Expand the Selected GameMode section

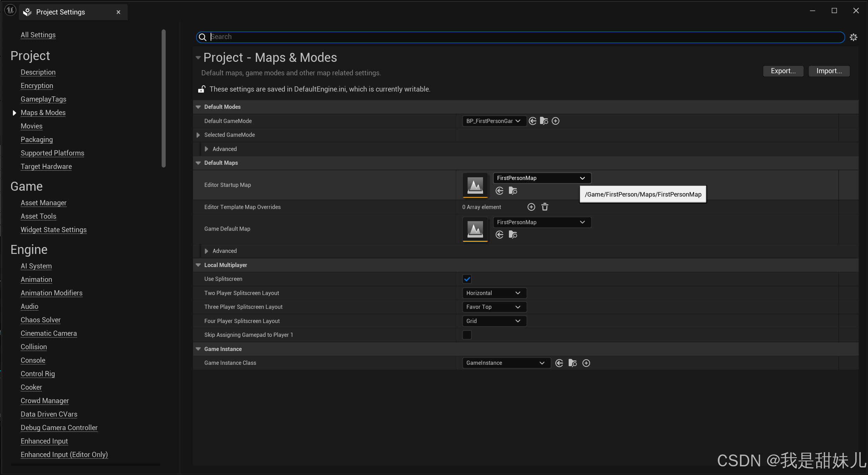coord(198,135)
